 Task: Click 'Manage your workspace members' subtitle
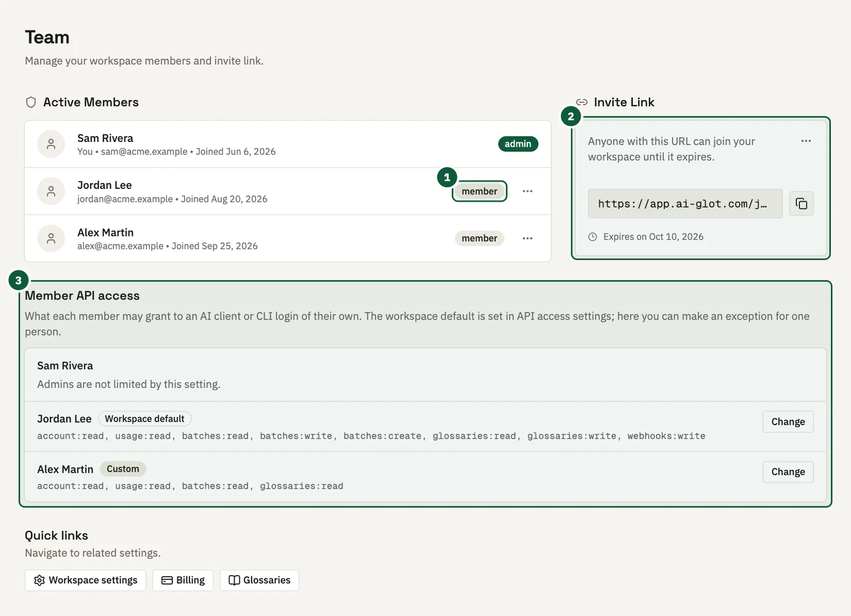click(x=144, y=61)
